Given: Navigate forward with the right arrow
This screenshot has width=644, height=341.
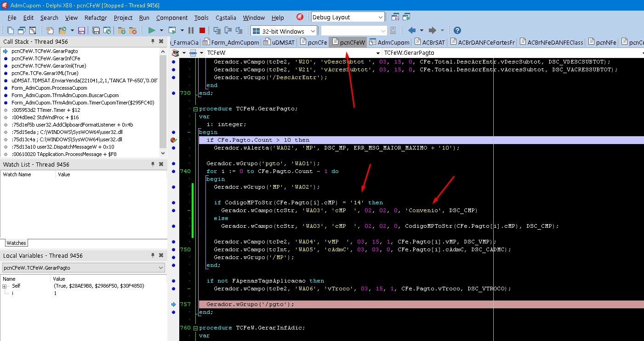Looking at the screenshot, I should coord(432,30).
